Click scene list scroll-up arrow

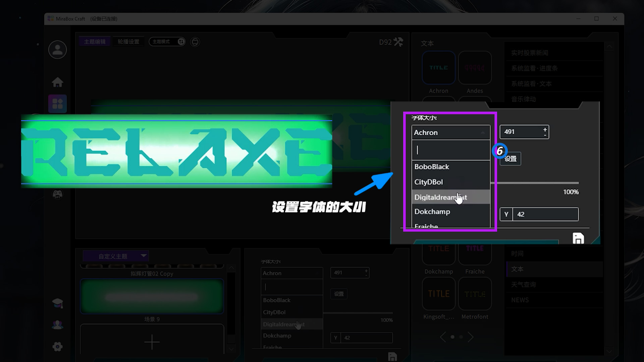[x=231, y=268]
